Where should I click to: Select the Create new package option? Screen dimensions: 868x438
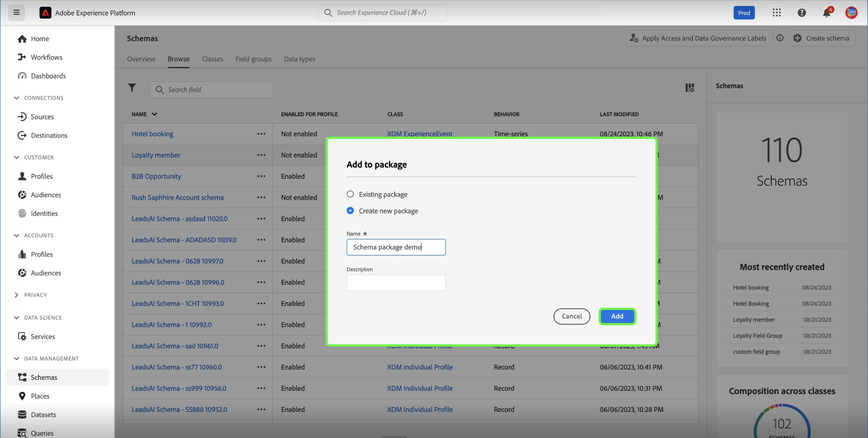point(350,211)
